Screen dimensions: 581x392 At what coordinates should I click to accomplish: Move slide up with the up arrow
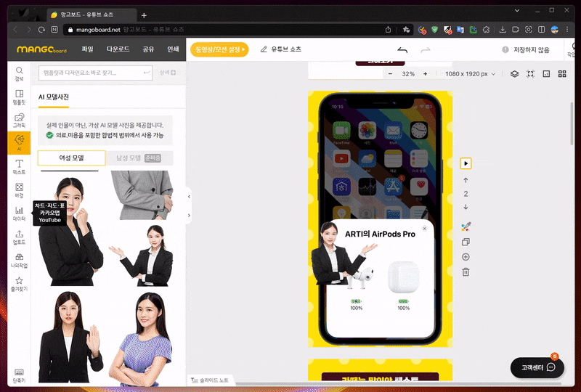click(466, 180)
